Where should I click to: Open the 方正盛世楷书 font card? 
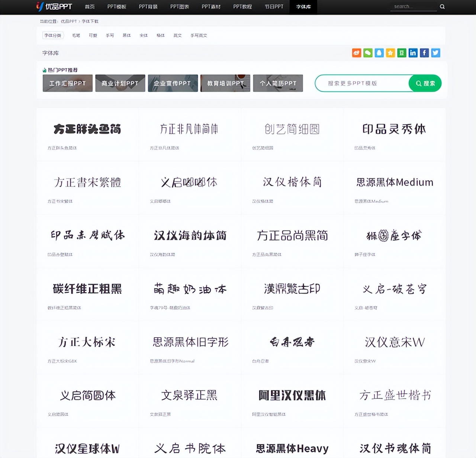(x=394, y=400)
